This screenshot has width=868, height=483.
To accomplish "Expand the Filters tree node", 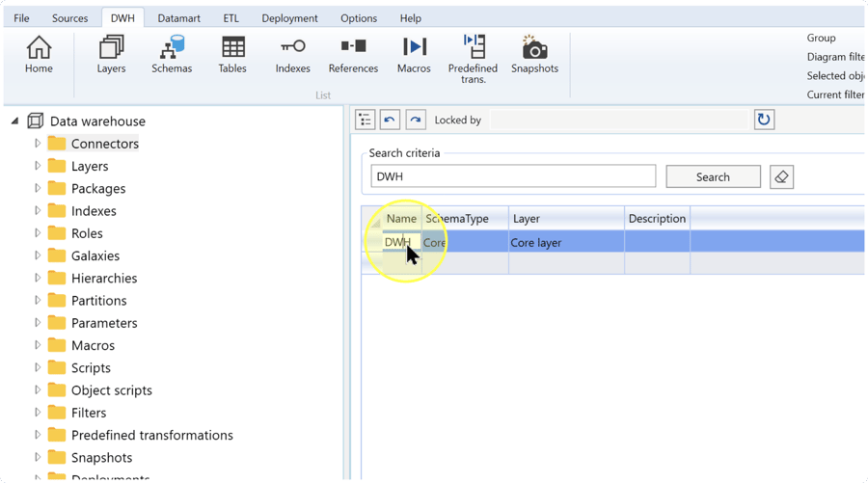I will tap(37, 413).
